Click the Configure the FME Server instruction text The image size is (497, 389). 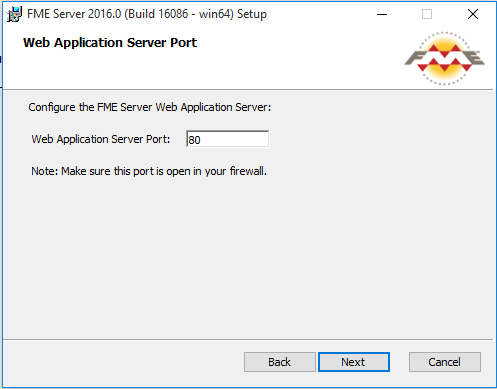[150, 107]
